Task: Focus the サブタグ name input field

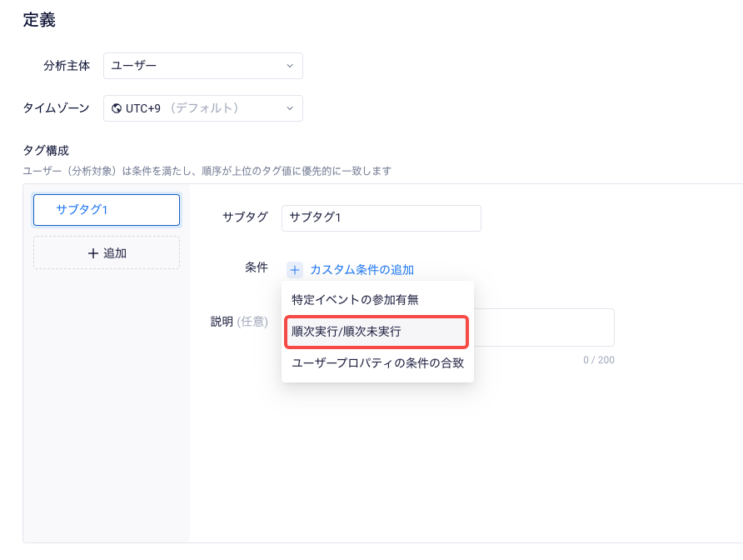Action: pyautogui.click(x=381, y=218)
